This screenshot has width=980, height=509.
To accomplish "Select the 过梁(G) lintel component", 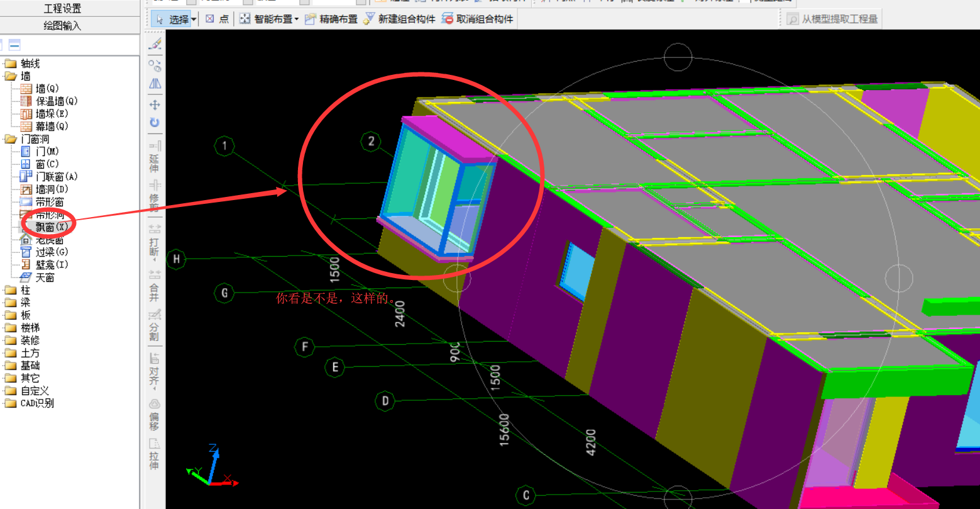I will tap(45, 252).
